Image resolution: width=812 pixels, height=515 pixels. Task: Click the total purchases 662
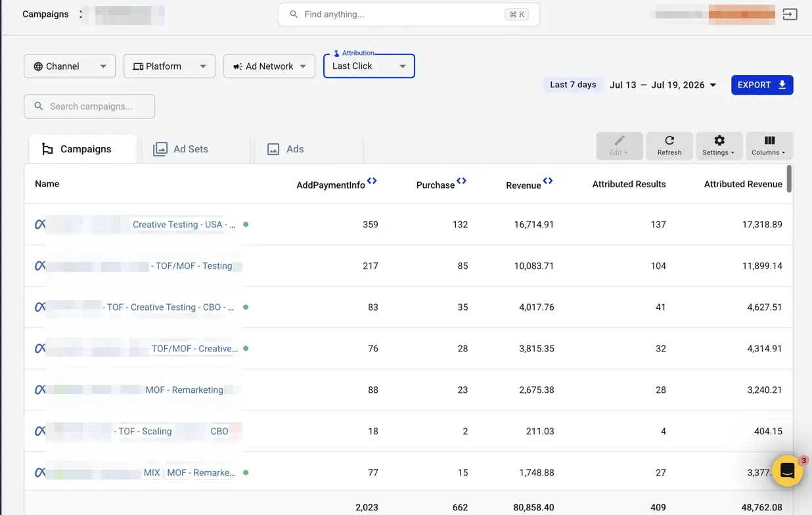pos(460,507)
